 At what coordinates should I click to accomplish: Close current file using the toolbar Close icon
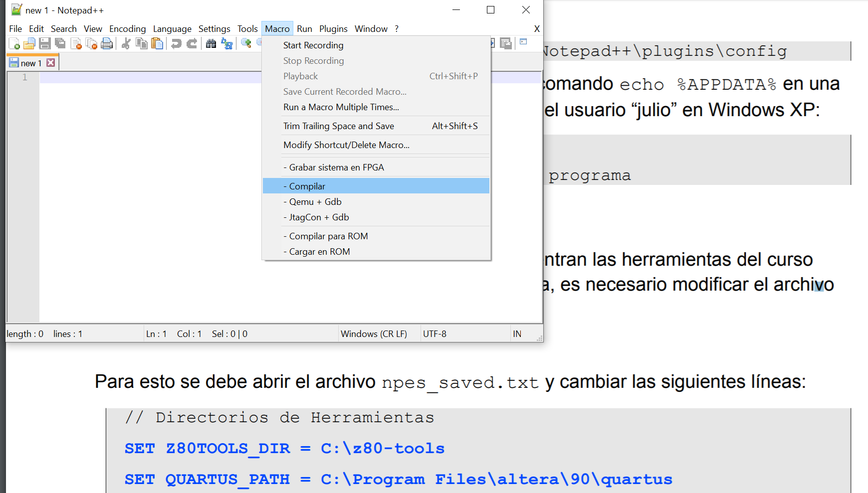point(76,44)
